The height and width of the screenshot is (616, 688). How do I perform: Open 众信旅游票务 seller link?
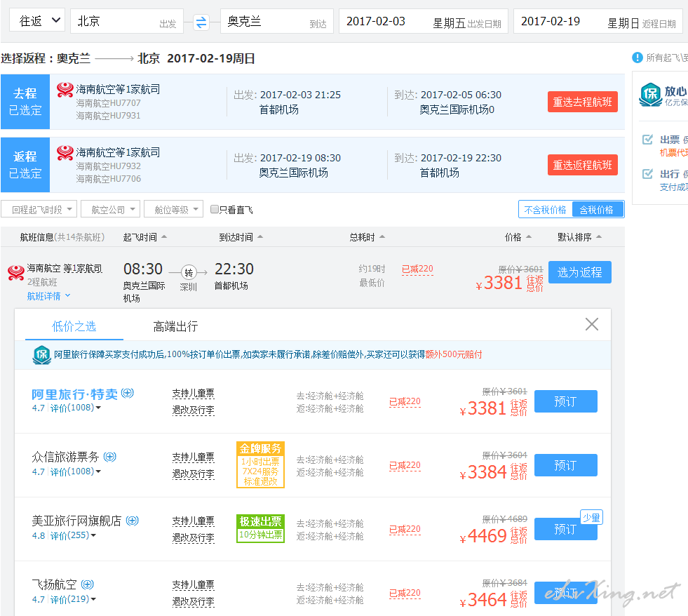tap(65, 457)
